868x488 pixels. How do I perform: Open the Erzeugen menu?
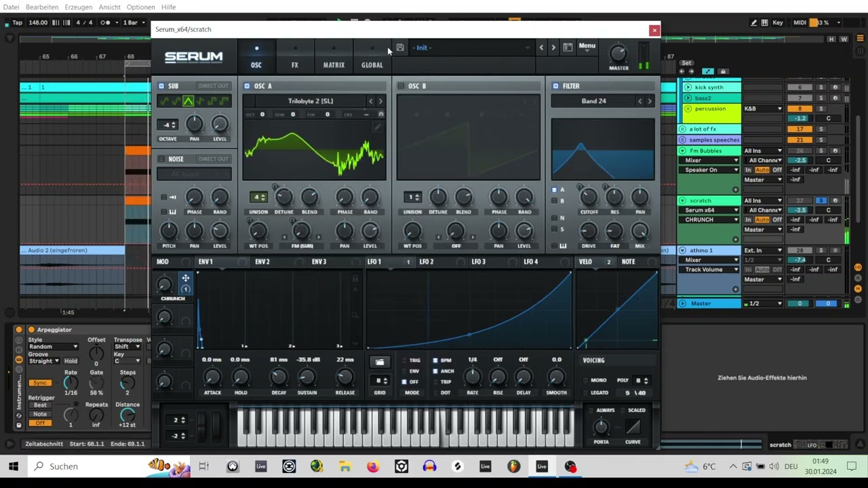point(79,7)
